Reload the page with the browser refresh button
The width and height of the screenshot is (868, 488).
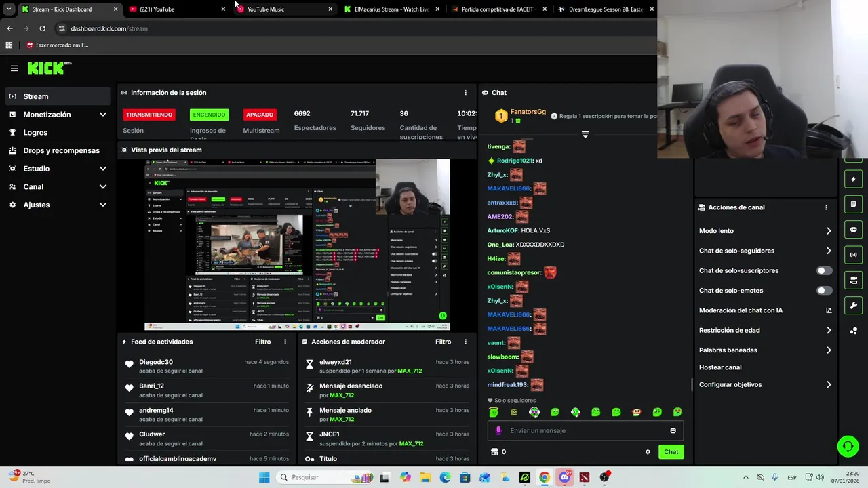(x=42, y=28)
